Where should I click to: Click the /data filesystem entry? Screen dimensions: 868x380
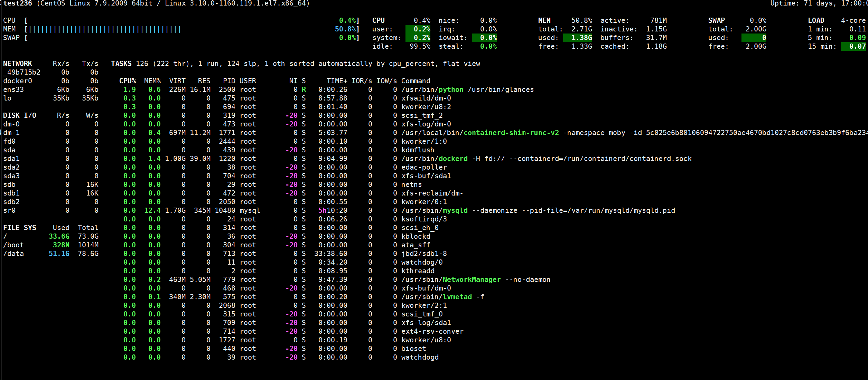point(13,254)
